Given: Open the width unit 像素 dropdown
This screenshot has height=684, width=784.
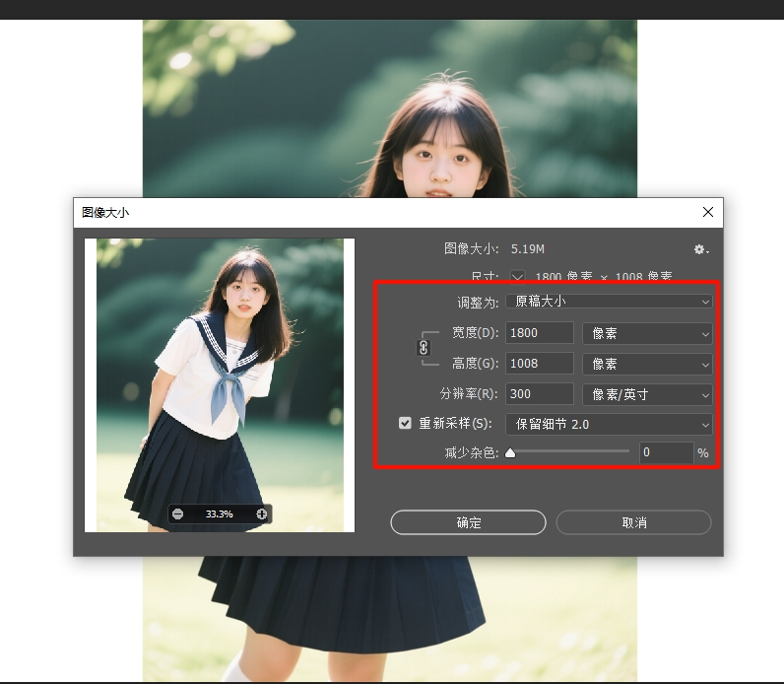Looking at the screenshot, I should click(647, 333).
